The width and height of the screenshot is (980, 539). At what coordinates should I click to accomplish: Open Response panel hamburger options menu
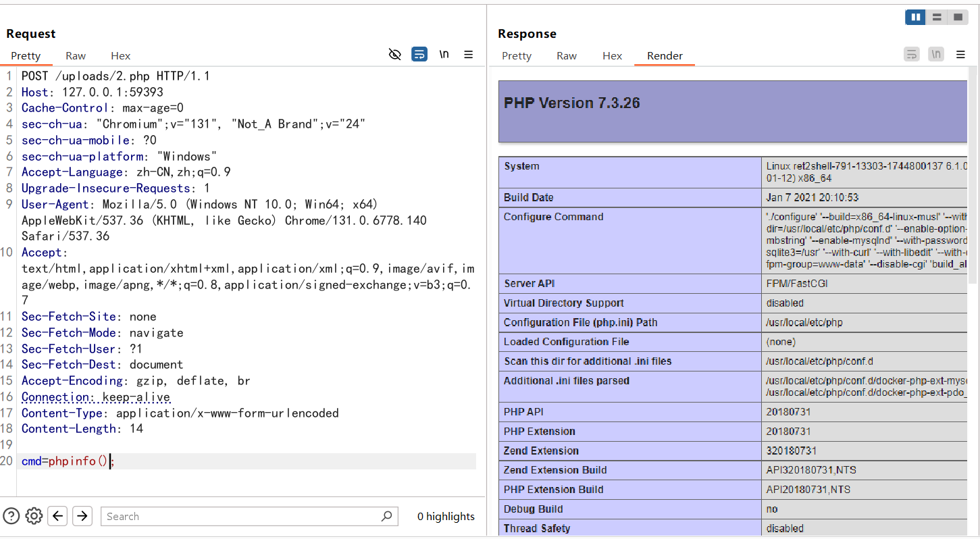coord(960,55)
